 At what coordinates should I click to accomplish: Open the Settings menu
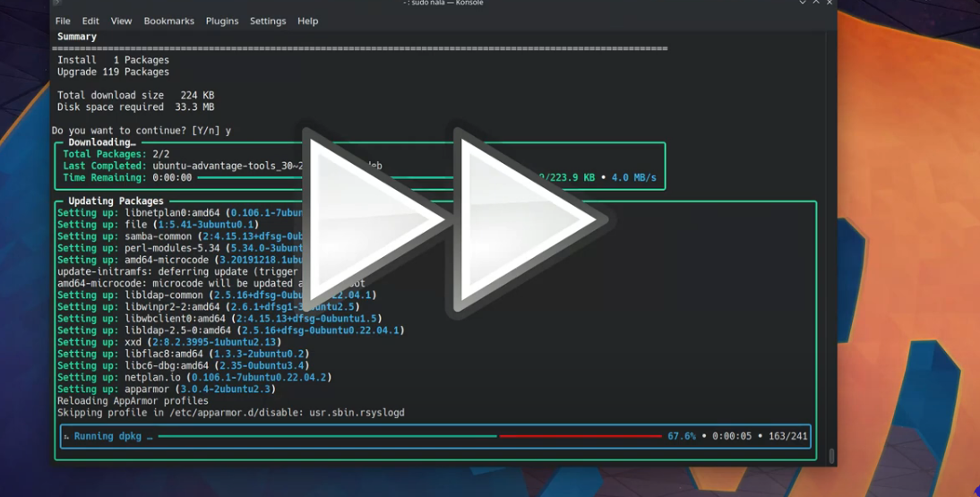268,21
